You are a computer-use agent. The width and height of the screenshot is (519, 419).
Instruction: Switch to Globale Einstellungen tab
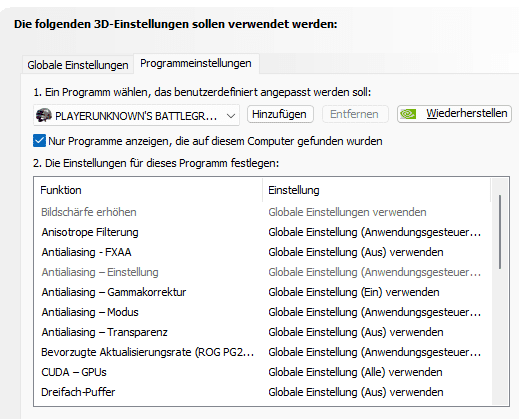(x=78, y=65)
